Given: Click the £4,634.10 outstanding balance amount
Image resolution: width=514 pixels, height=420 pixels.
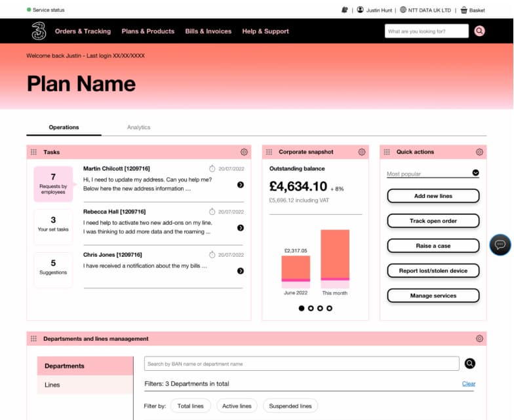Looking at the screenshot, I should coord(298,186).
